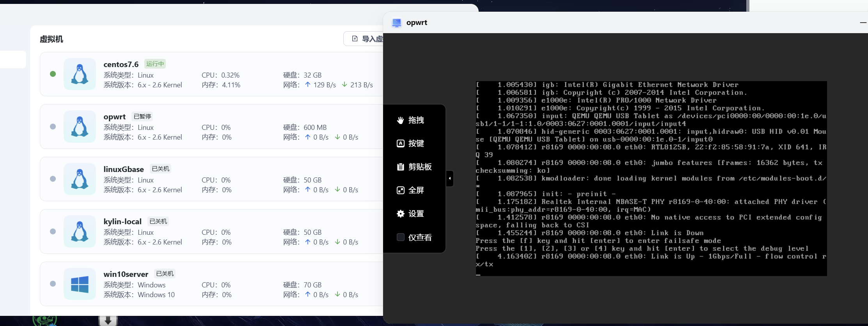Click the upload arrow in opwrt network stats
This screenshot has height=326, width=868.
tap(308, 137)
